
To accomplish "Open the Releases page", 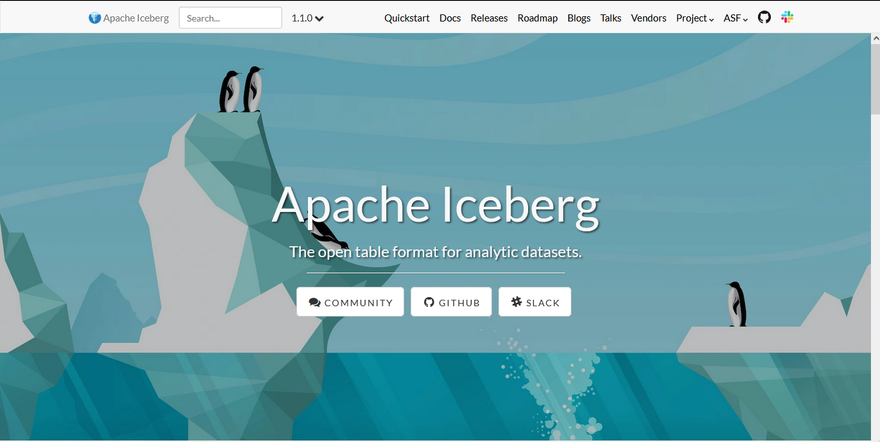I will tap(489, 18).
